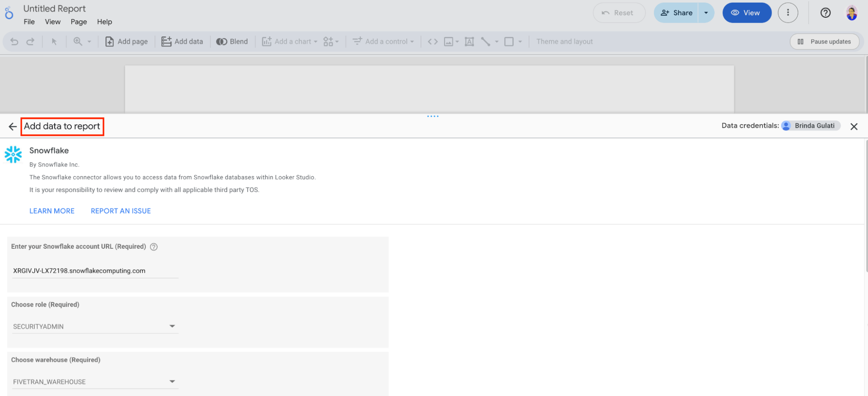Open the help question mark icon
The height and width of the screenshot is (396, 868).
pos(825,13)
